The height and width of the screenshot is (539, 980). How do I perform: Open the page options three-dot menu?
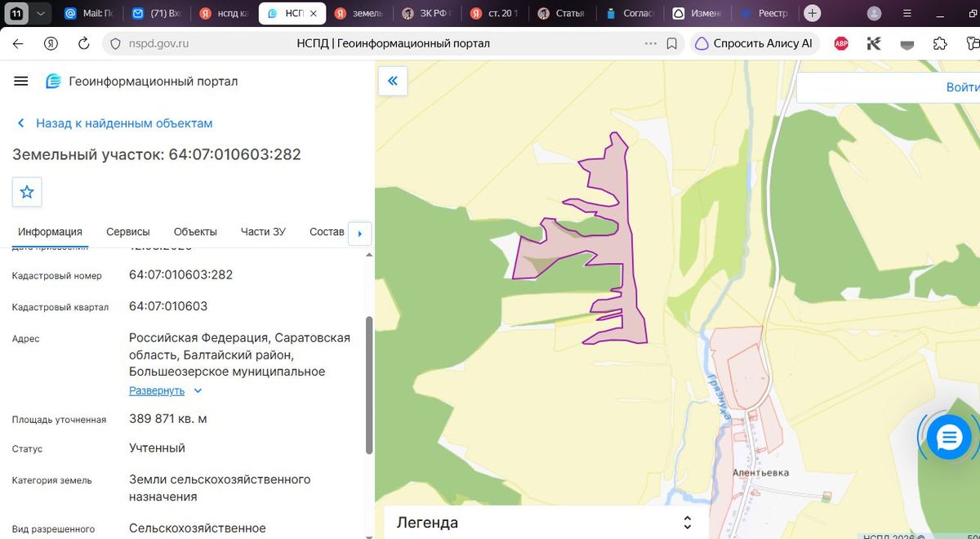point(650,43)
